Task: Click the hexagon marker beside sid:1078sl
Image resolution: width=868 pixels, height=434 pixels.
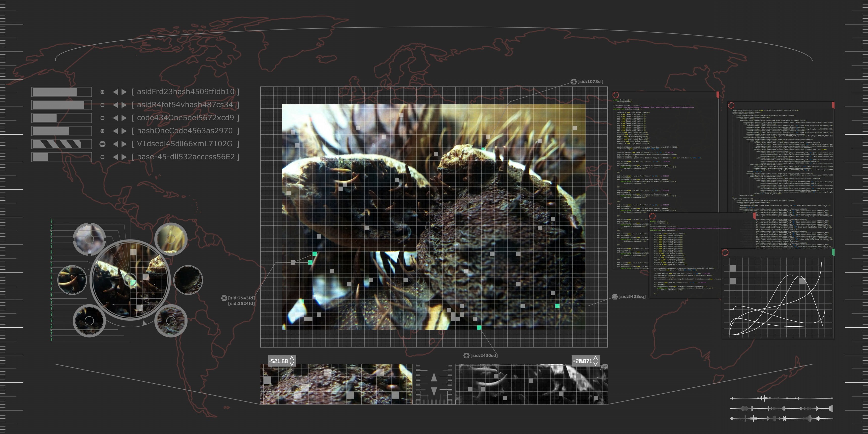Action: (573, 82)
